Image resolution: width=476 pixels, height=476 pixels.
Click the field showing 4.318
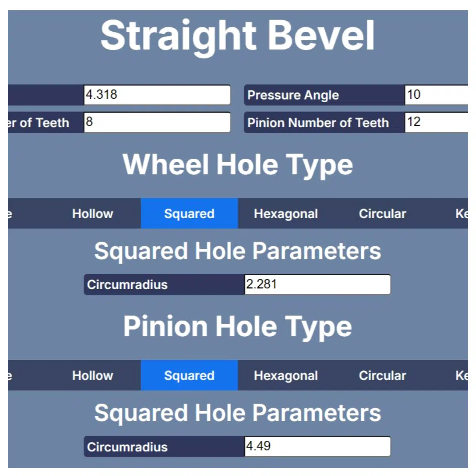click(157, 95)
